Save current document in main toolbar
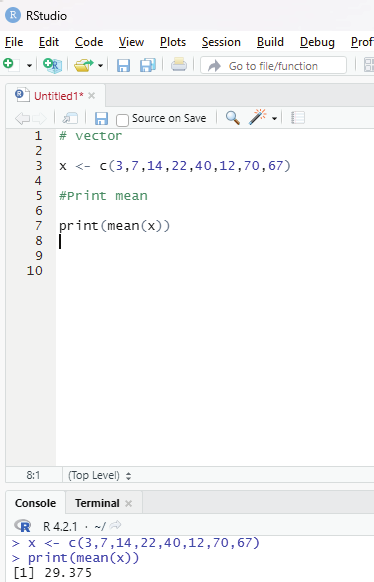 123,66
